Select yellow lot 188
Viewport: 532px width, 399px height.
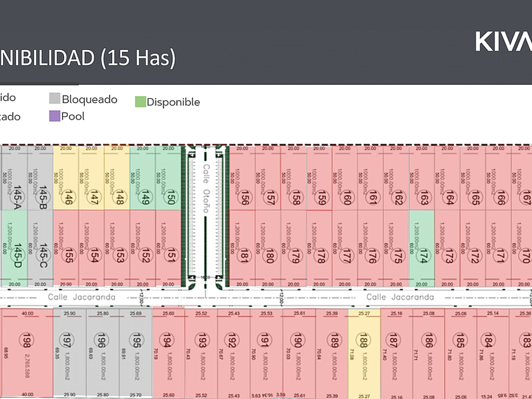click(x=364, y=353)
